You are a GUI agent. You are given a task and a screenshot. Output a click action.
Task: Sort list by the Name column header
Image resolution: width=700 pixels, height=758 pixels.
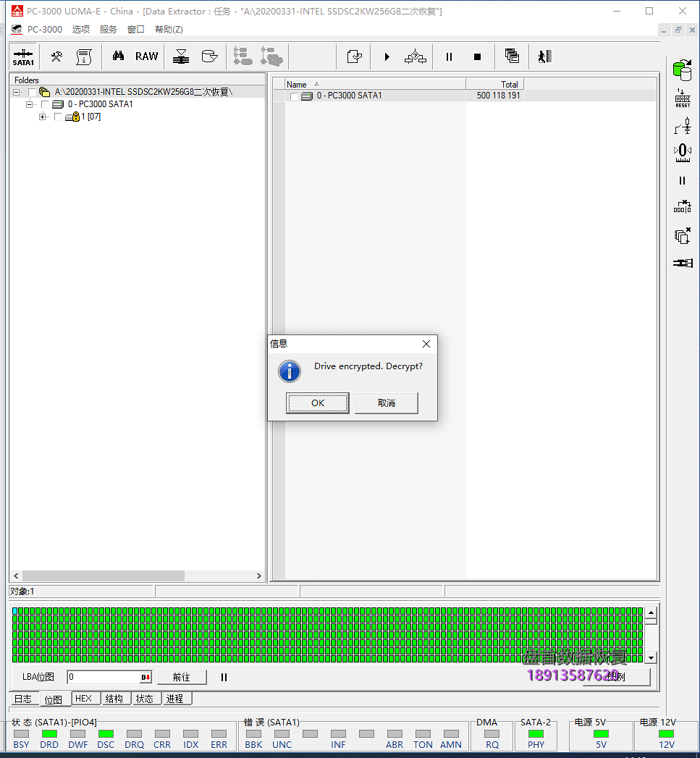coord(375,84)
